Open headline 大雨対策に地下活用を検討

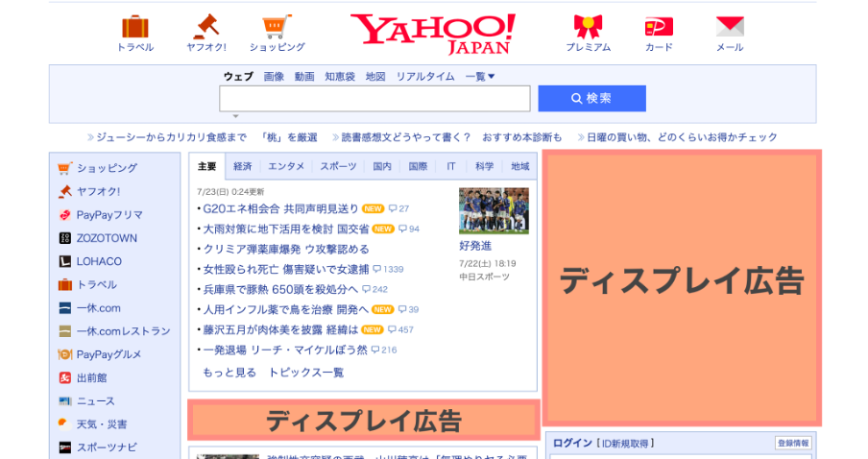pos(286,229)
